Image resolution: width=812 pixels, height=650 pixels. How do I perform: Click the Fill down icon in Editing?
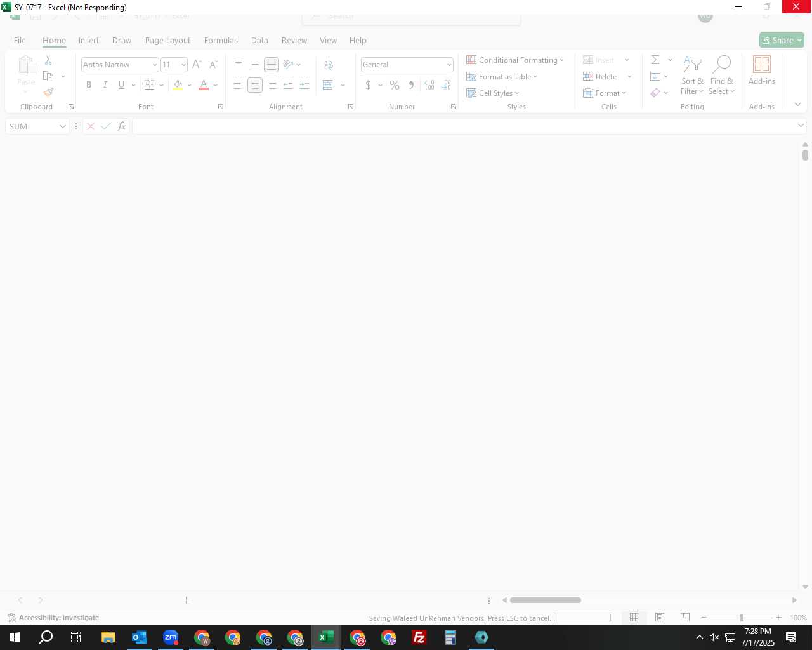(655, 76)
